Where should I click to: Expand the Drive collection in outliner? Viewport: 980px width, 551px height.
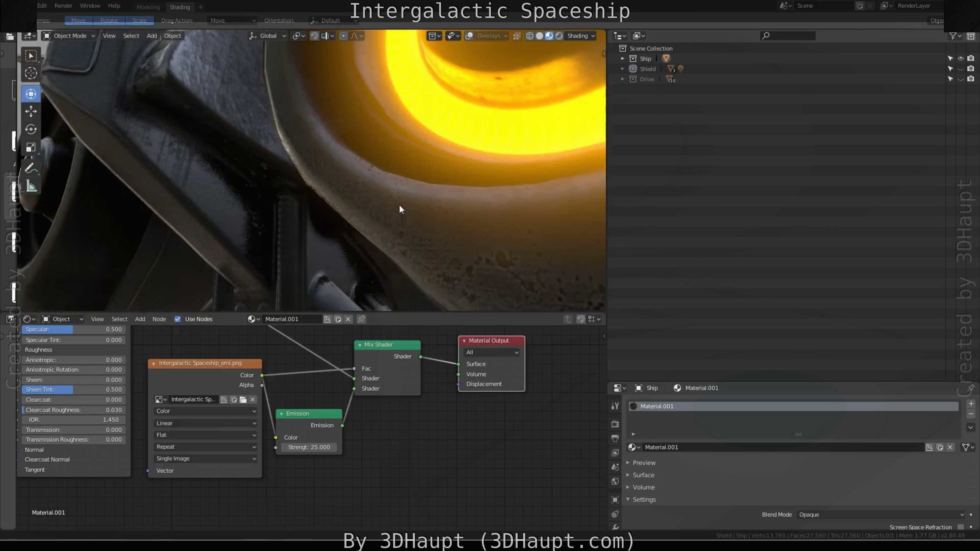[622, 79]
